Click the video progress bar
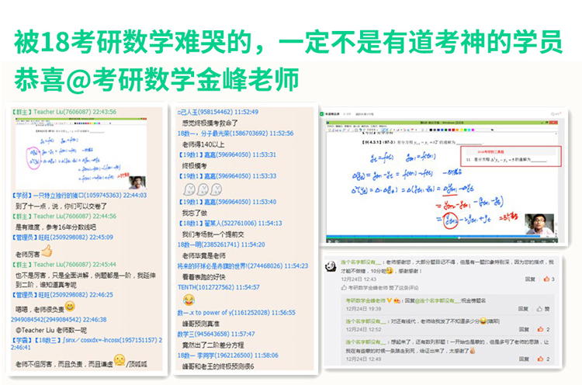This screenshot has width=582, height=392. [x=442, y=237]
